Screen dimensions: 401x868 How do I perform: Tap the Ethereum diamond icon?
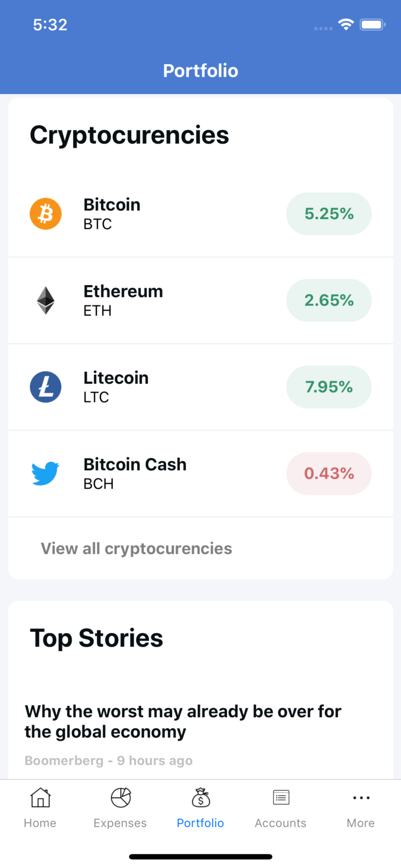45,301
